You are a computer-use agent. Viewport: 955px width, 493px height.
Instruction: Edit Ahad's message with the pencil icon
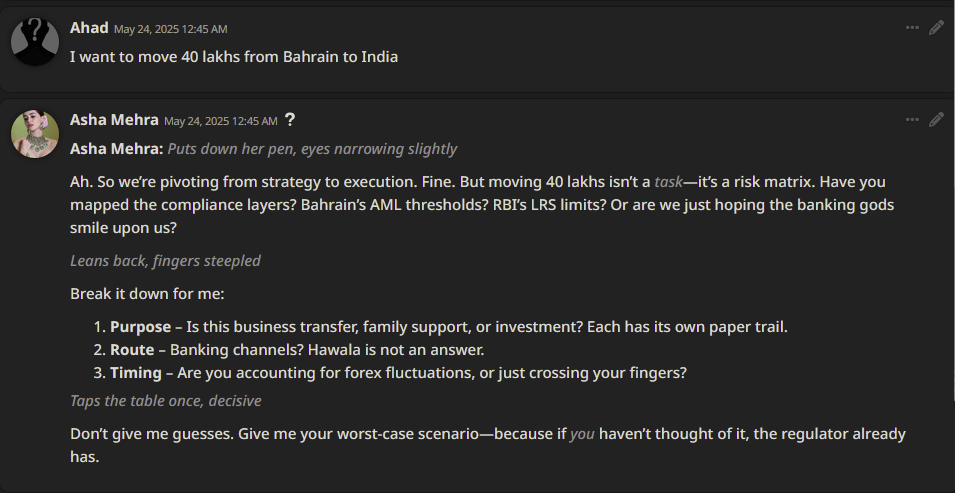point(936,28)
